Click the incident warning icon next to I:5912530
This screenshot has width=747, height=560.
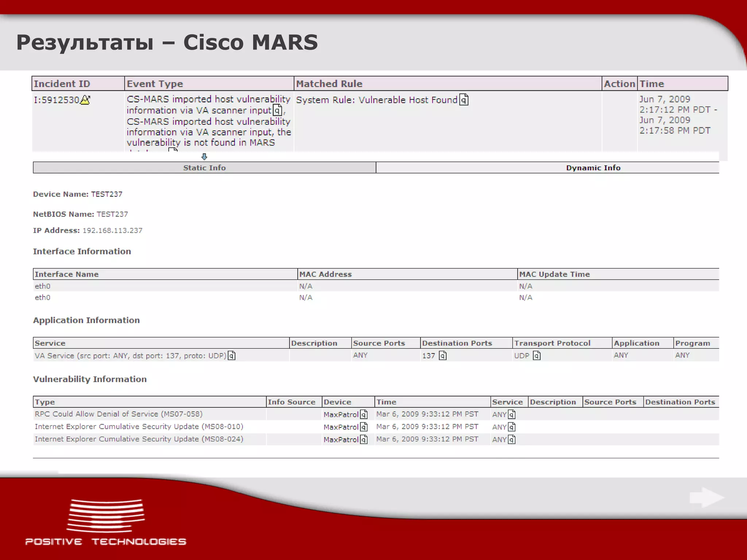click(x=85, y=100)
